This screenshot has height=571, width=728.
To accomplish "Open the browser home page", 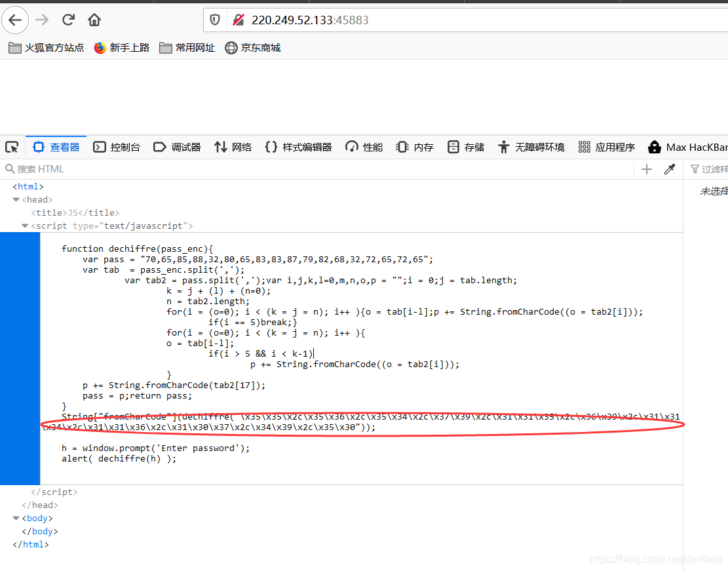I will [94, 20].
